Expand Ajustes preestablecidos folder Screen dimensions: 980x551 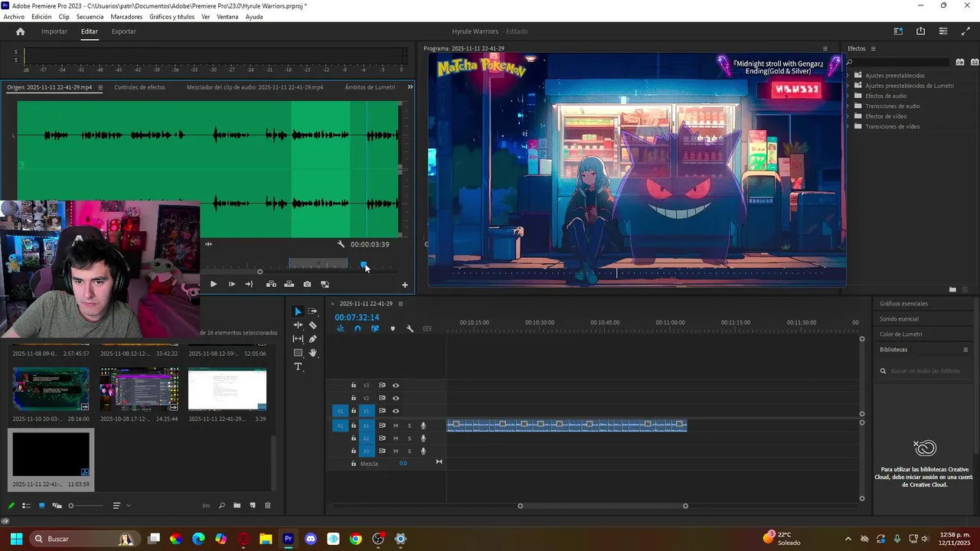click(x=848, y=76)
